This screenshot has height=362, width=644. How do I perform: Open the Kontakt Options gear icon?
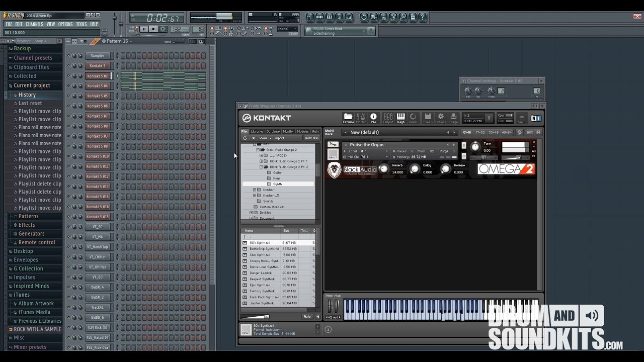(x=440, y=118)
